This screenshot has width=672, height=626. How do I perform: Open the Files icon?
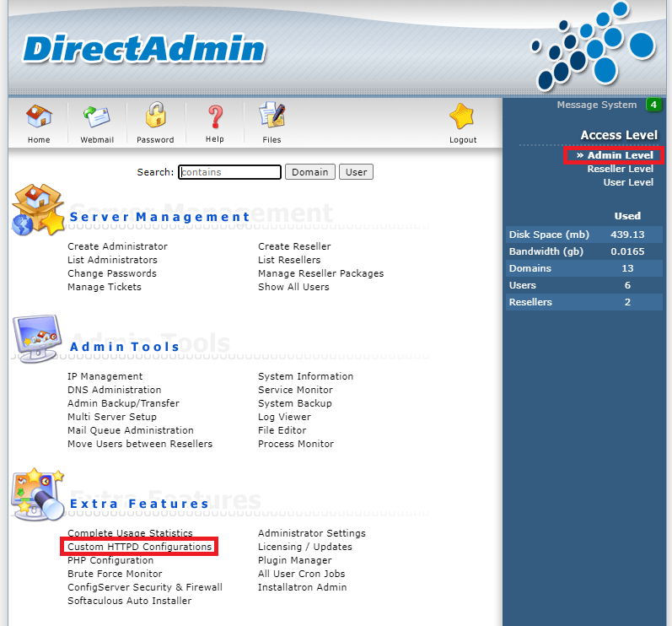coord(271,115)
